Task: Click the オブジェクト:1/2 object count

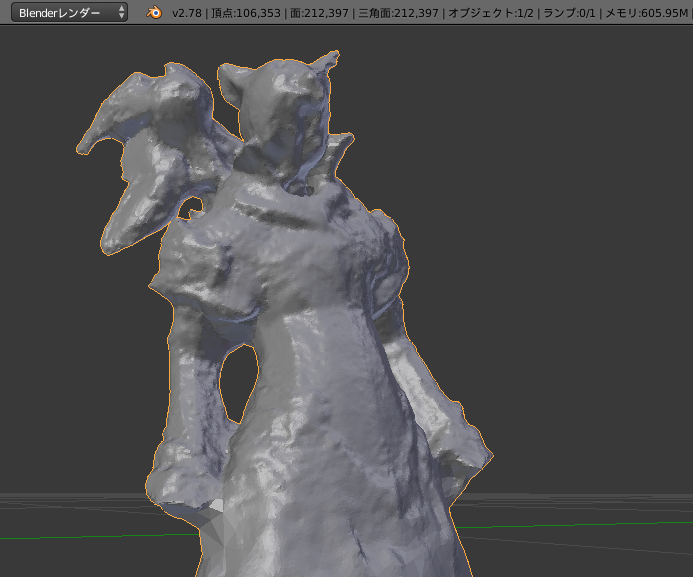Action: coord(491,13)
